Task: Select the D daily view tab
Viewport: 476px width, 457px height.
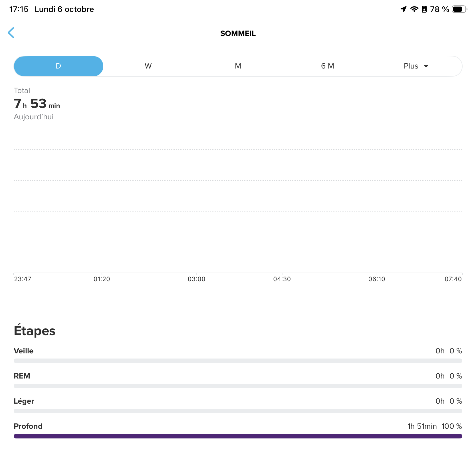Action: tap(59, 66)
